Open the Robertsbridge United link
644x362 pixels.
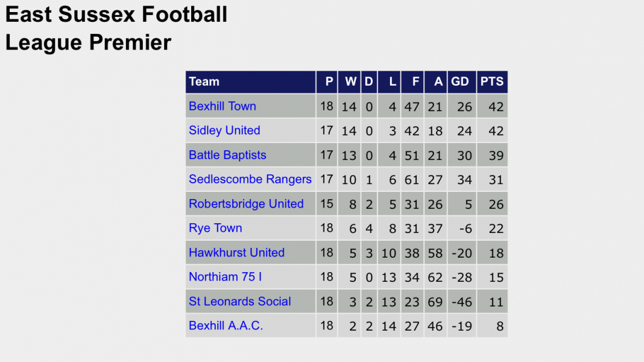pyautogui.click(x=246, y=204)
